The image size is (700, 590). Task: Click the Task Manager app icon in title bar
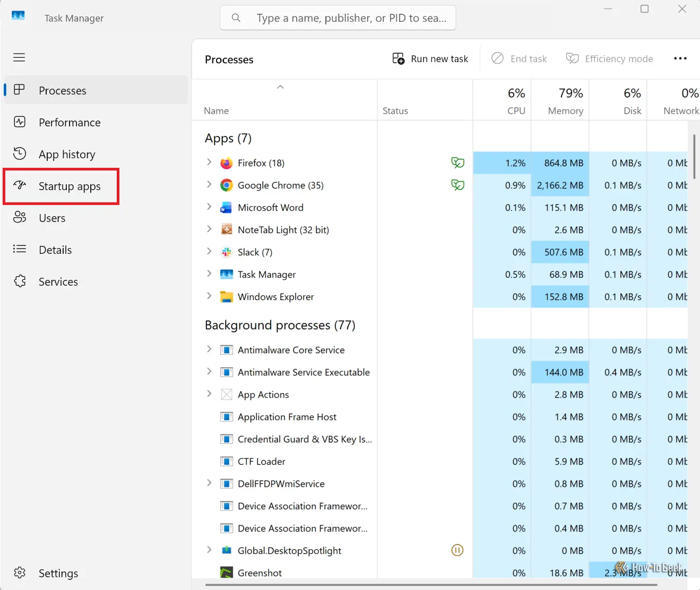click(x=18, y=15)
